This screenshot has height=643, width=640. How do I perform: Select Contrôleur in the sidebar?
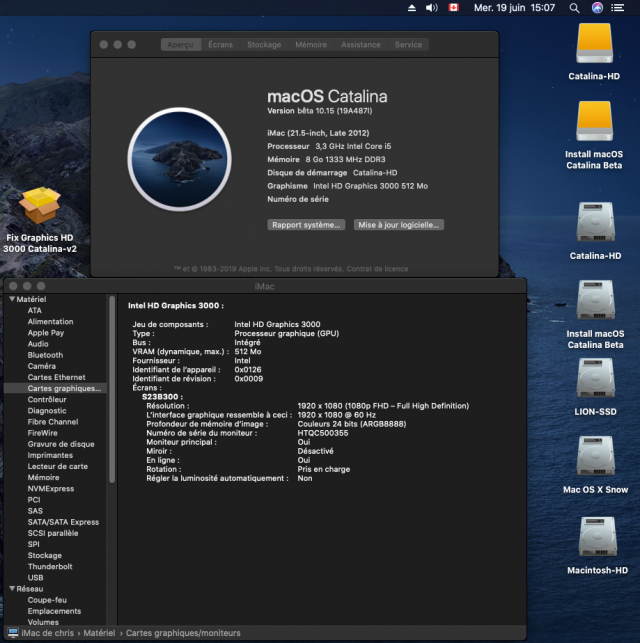[x=47, y=399]
